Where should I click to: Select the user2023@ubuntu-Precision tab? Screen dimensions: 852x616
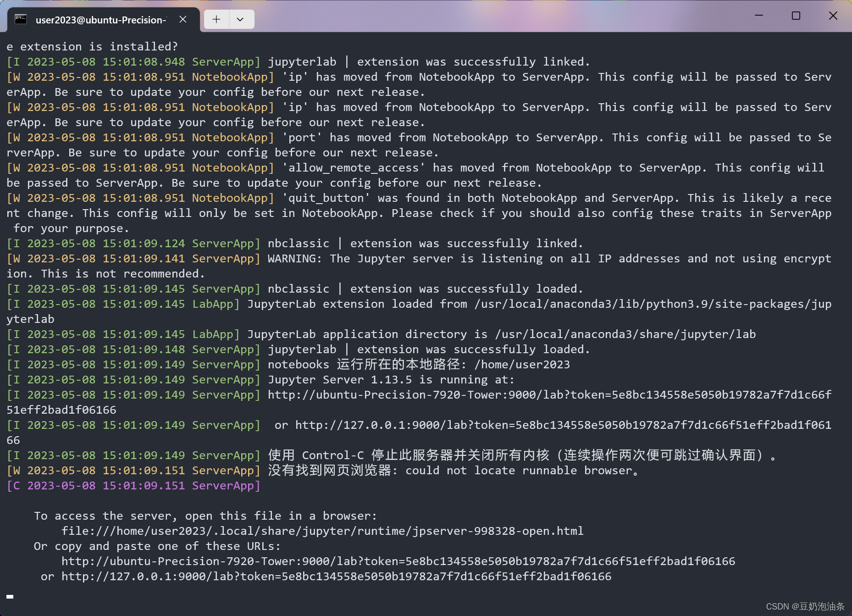[x=101, y=20]
